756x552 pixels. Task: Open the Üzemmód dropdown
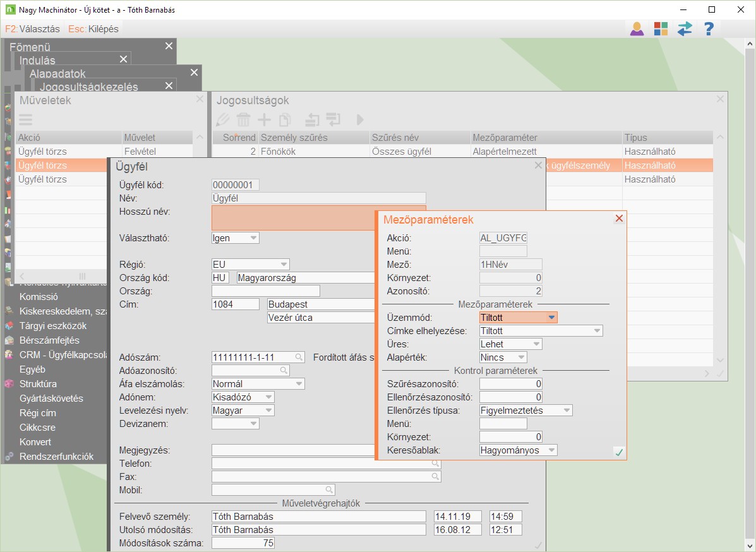(551, 318)
